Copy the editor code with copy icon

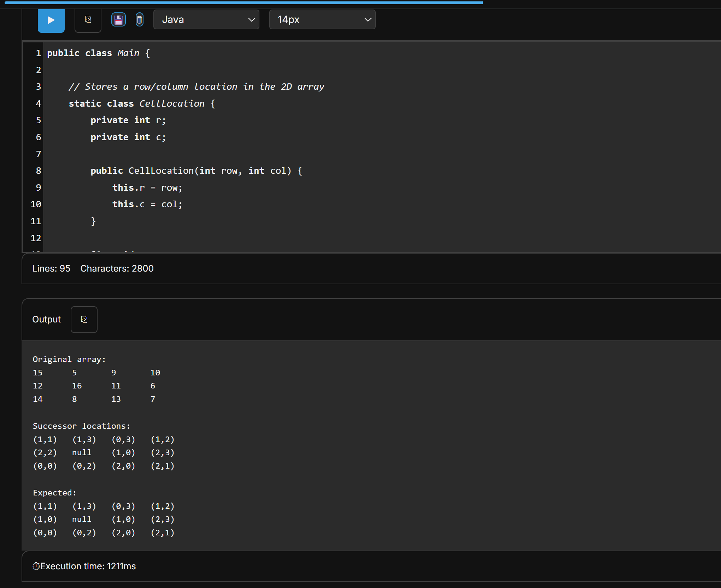tap(88, 19)
